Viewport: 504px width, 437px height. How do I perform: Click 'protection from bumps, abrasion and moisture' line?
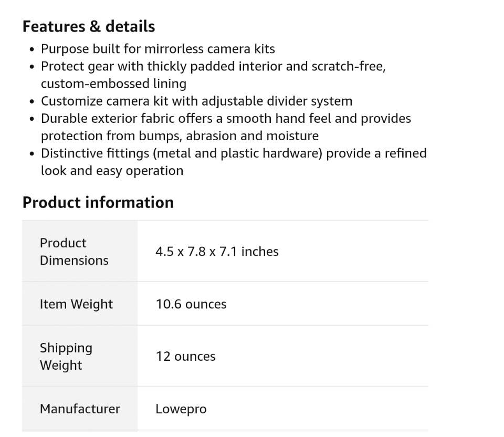pyautogui.click(x=180, y=136)
